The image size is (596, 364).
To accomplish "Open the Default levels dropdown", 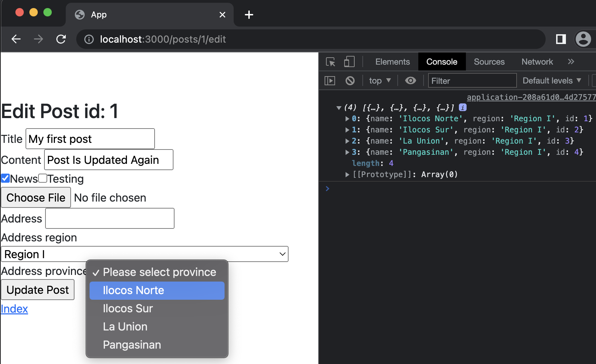I will pos(551,81).
